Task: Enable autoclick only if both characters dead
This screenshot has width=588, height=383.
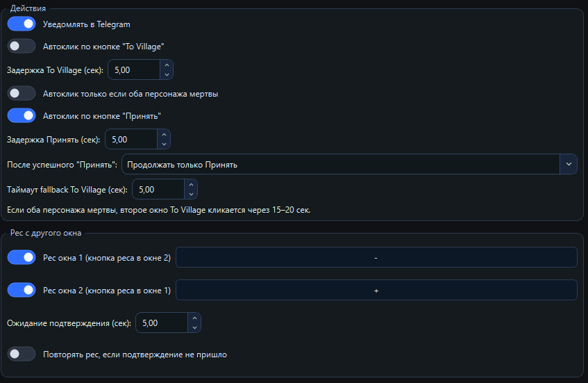Action: click(22, 93)
